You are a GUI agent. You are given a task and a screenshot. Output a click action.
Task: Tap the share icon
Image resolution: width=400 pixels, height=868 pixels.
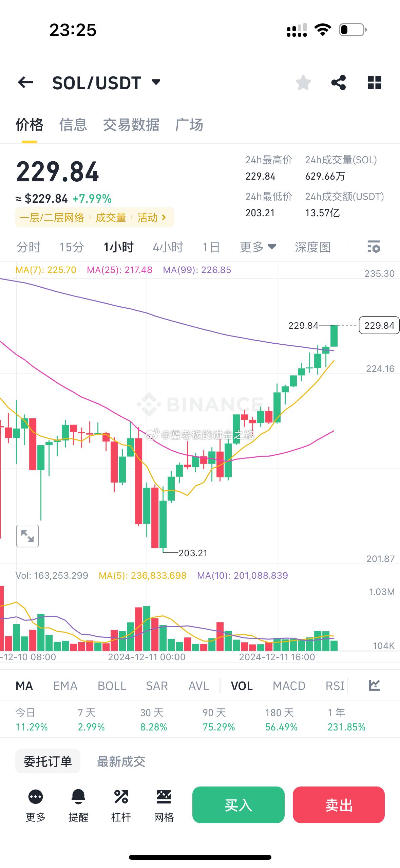tap(338, 83)
